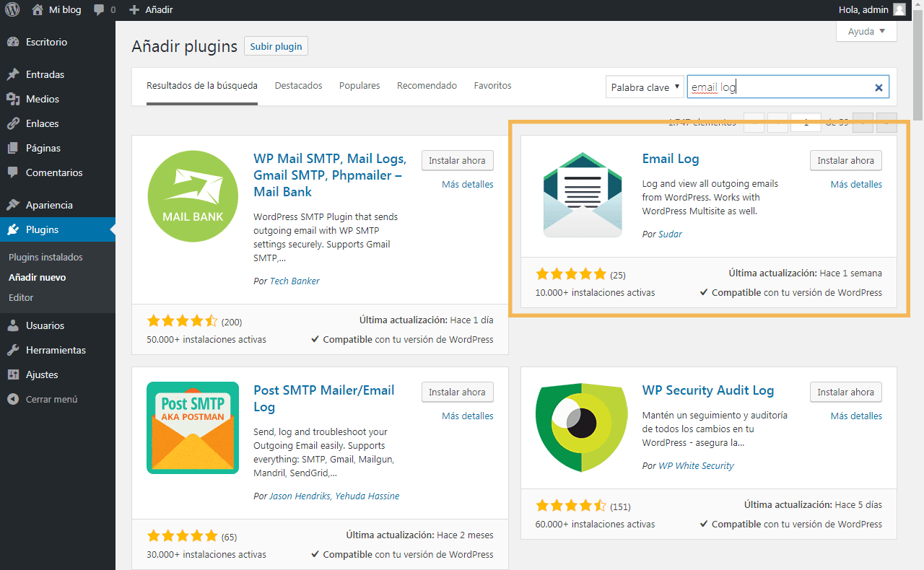View Más detalles for WP Security Audit Log
The width and height of the screenshot is (924, 570).
[x=856, y=416]
